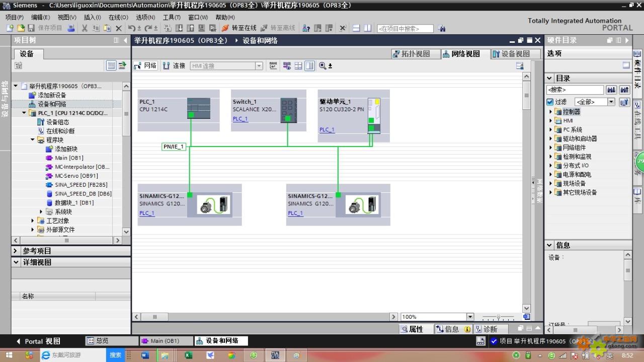This screenshot has width=644, height=362.
Task: Click the split editor horizontally icon
Action: (356, 28)
